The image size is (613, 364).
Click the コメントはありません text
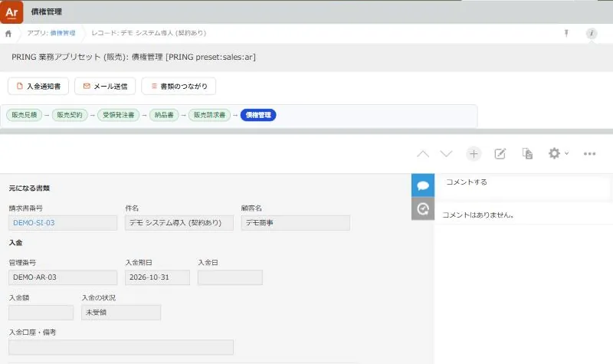[x=477, y=215]
